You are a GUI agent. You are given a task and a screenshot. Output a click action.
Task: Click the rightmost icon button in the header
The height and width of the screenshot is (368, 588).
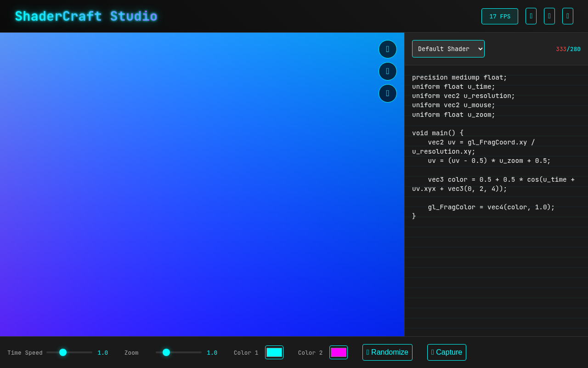(567, 16)
